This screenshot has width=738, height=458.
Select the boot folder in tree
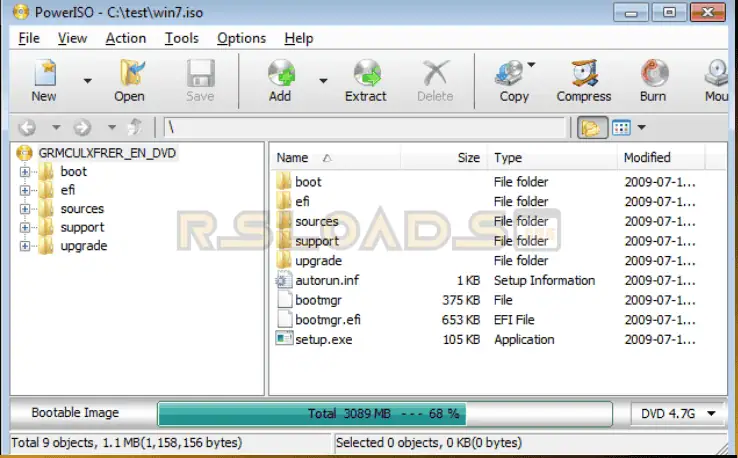point(73,172)
